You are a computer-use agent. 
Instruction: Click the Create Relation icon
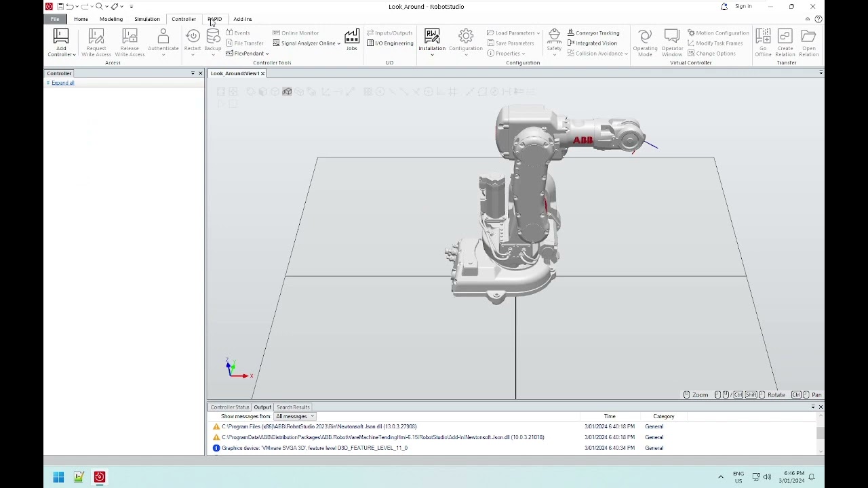[785, 37]
